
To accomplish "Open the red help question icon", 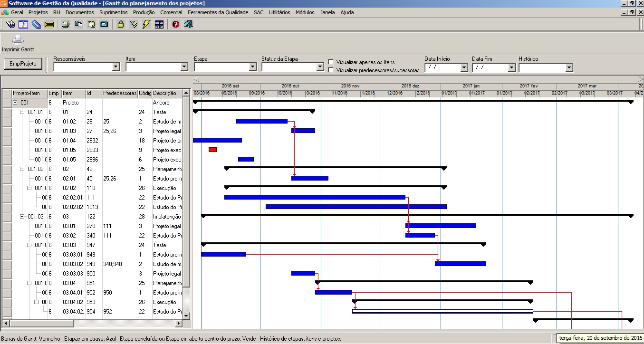I will tap(176, 24).
